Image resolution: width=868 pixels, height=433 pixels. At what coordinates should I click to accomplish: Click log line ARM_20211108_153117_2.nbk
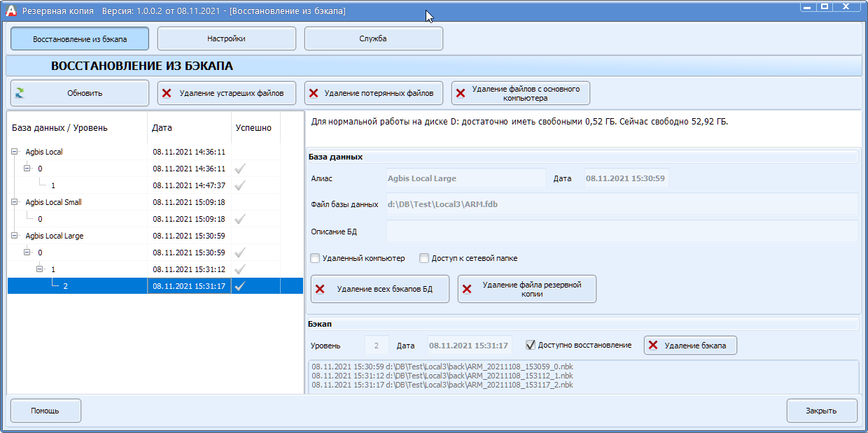coord(442,385)
